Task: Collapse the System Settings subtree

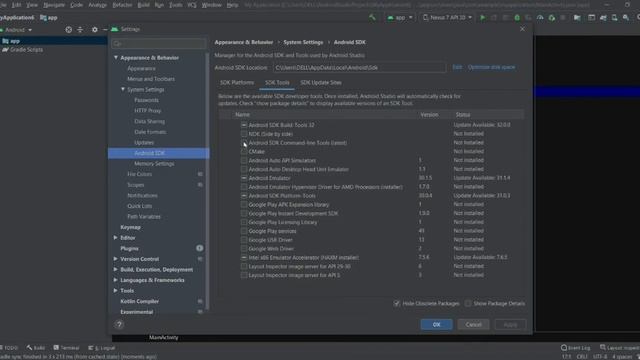Action: pos(122,89)
